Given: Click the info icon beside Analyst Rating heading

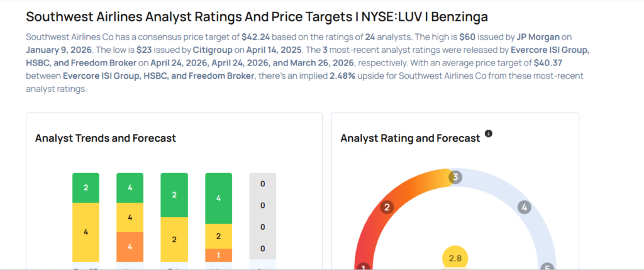Looking at the screenshot, I should (489, 134).
